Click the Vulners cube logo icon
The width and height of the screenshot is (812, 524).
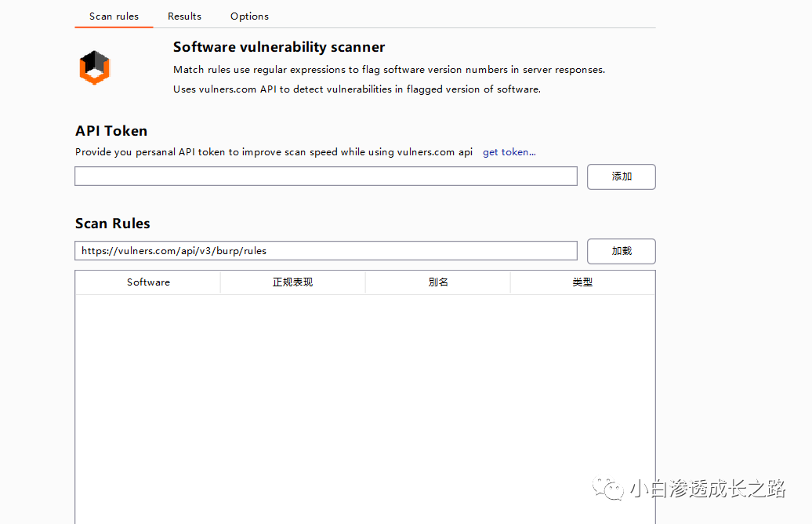94,67
